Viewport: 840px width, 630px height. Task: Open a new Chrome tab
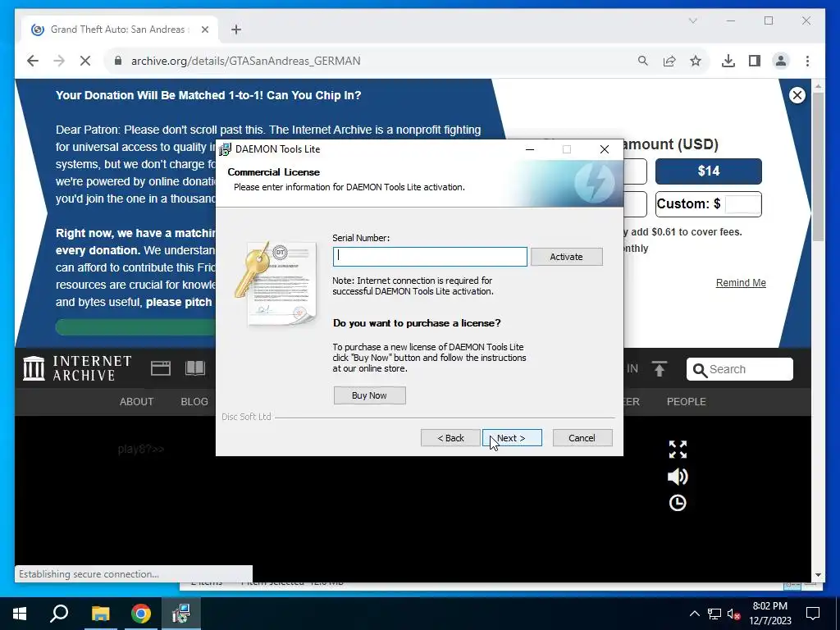point(236,30)
